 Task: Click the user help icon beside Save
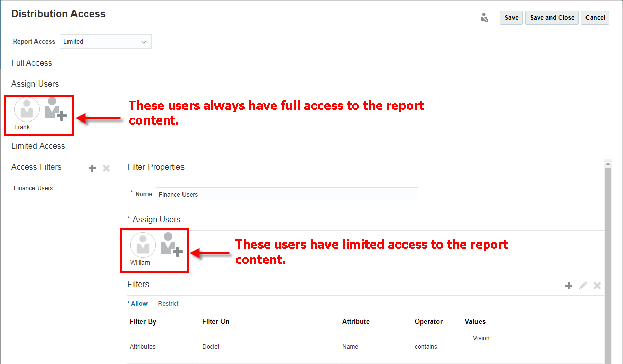[484, 18]
